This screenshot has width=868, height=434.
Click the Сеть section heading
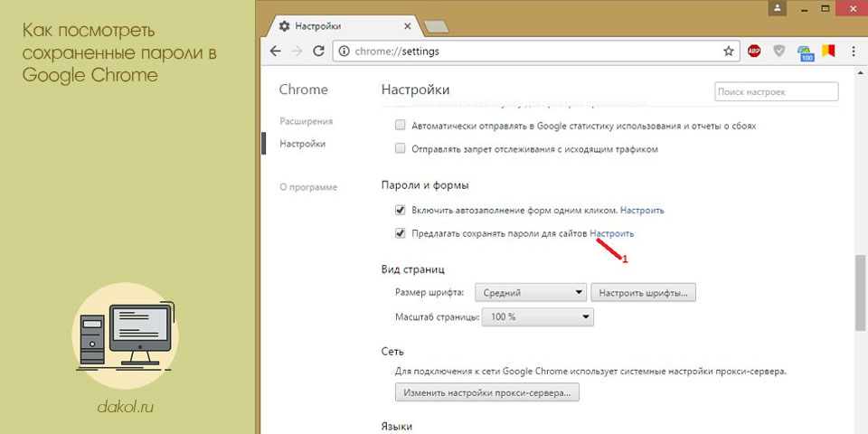392,352
